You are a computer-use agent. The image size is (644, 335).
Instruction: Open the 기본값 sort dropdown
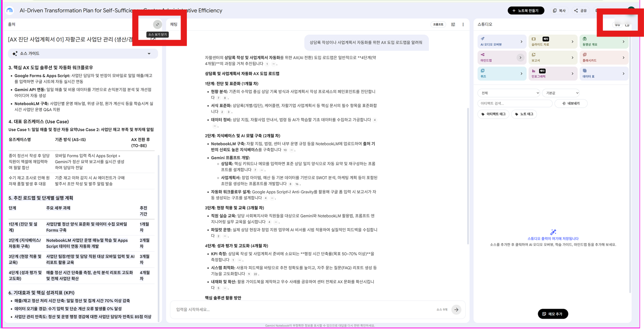click(561, 93)
